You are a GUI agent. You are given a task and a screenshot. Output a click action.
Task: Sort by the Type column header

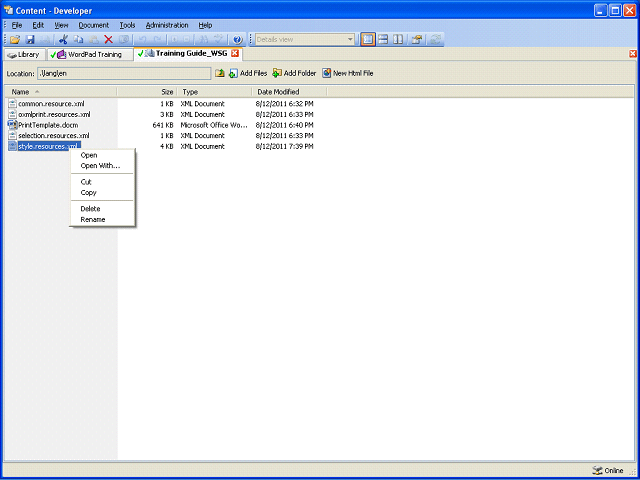click(x=214, y=92)
